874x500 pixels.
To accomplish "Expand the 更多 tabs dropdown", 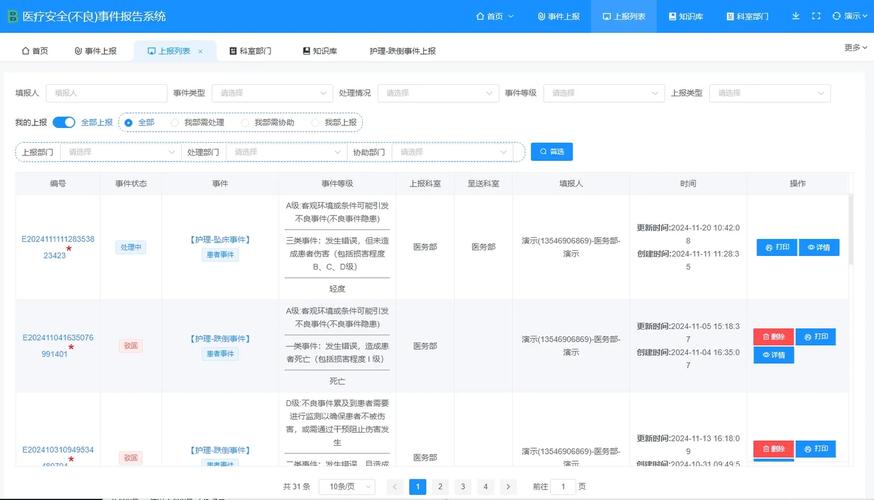I will click(x=856, y=48).
